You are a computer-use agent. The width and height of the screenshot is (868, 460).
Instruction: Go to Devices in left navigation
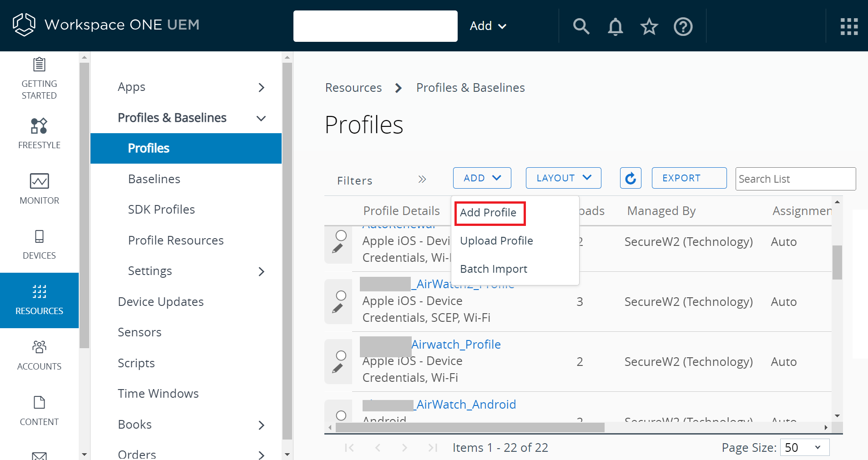coord(39,245)
